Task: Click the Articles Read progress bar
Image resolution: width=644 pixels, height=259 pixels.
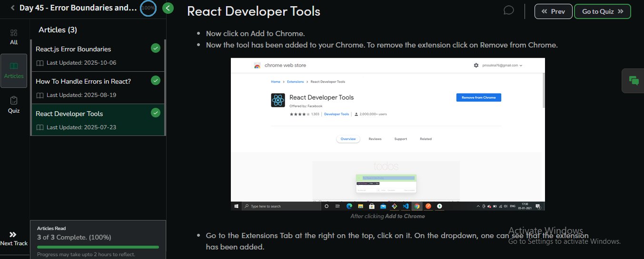Action: point(98,247)
